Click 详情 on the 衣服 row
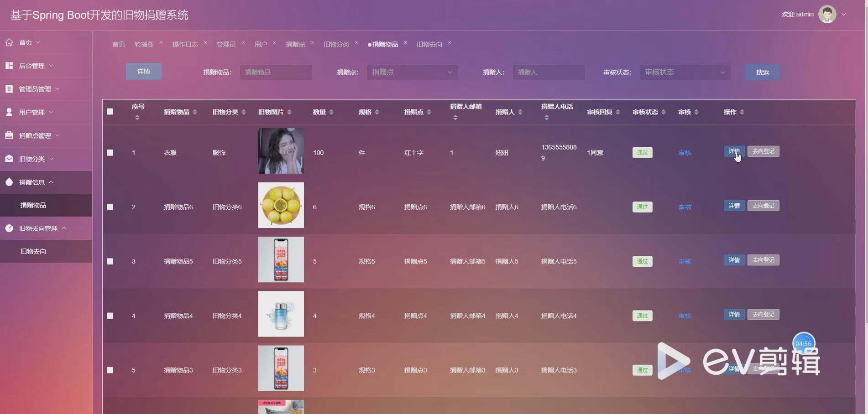This screenshot has width=868, height=414. pos(733,151)
